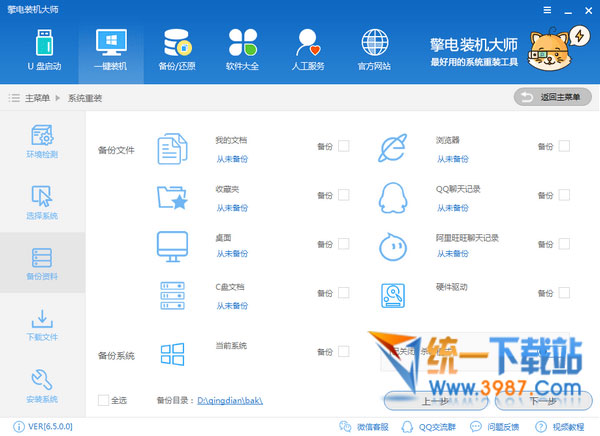Click the QQ penguin icon
This screenshot has width=600, height=436.
(x=393, y=198)
